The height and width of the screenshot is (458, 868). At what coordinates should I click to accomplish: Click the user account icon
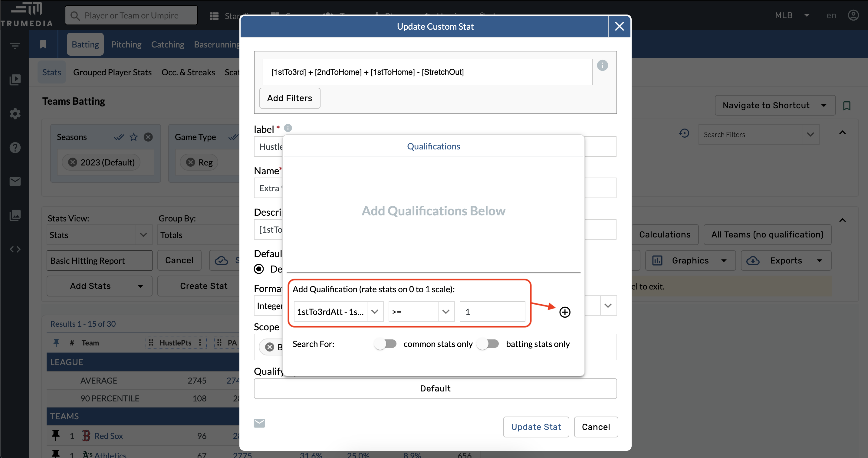[853, 15]
